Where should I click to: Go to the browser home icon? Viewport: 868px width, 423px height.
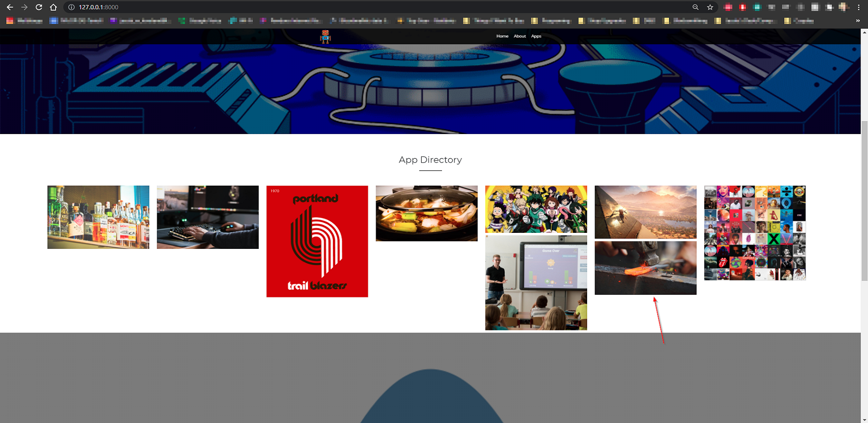tap(53, 7)
